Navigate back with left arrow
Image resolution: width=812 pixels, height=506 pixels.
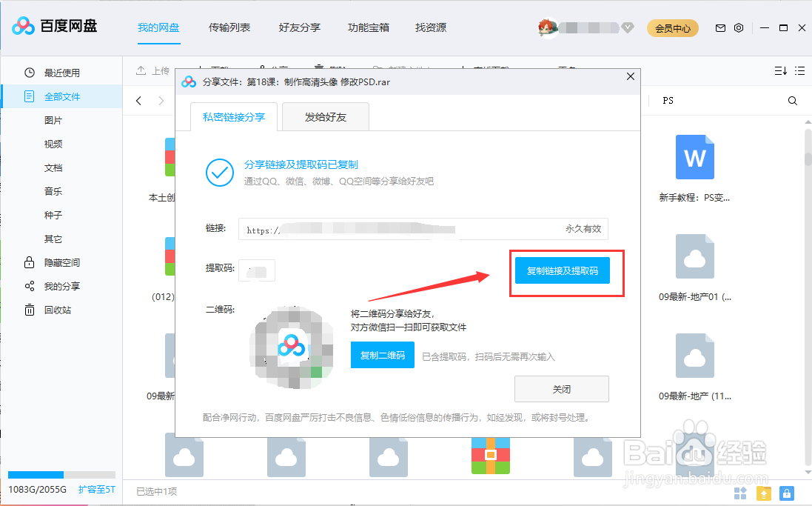138,101
